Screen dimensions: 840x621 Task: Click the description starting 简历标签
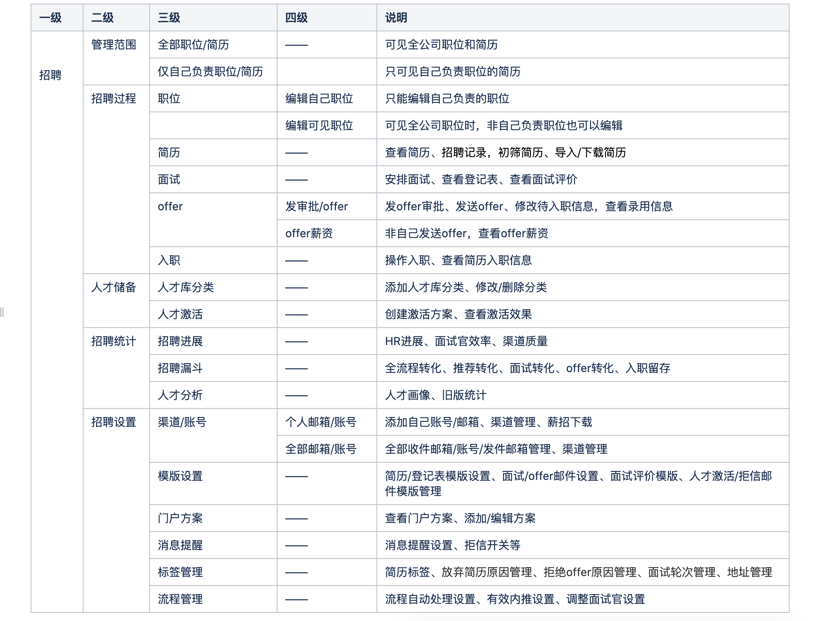pyautogui.click(x=579, y=572)
